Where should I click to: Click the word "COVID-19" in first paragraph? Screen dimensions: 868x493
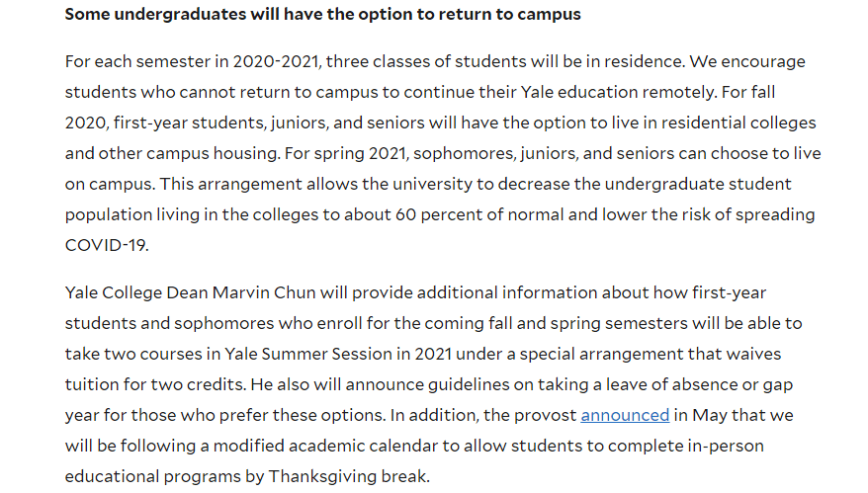coord(105,245)
